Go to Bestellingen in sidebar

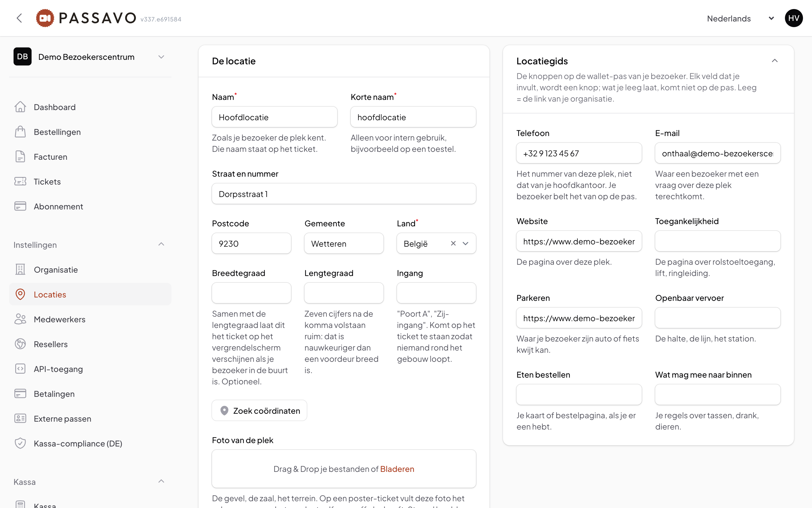coord(90,132)
